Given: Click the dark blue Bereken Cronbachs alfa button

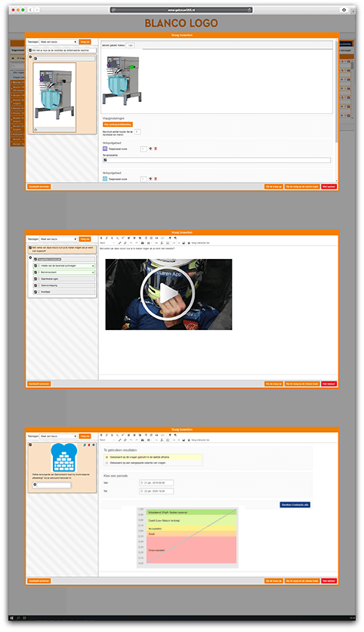Looking at the screenshot, I should [x=295, y=504].
